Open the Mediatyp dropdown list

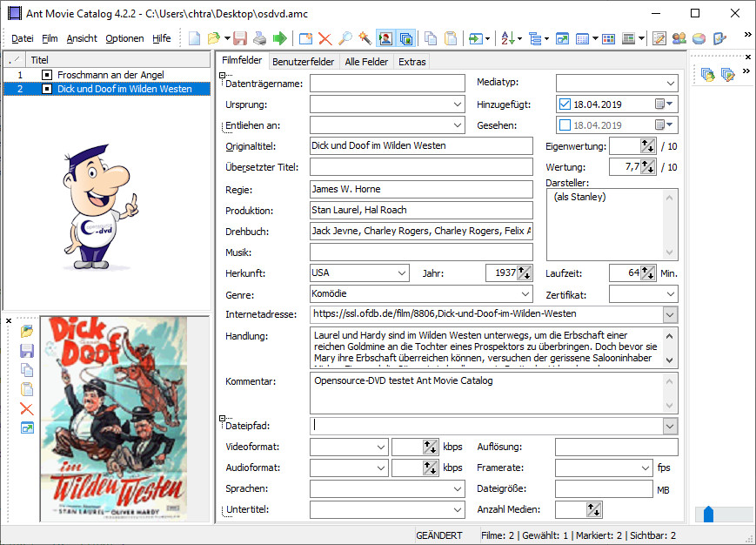pos(669,84)
